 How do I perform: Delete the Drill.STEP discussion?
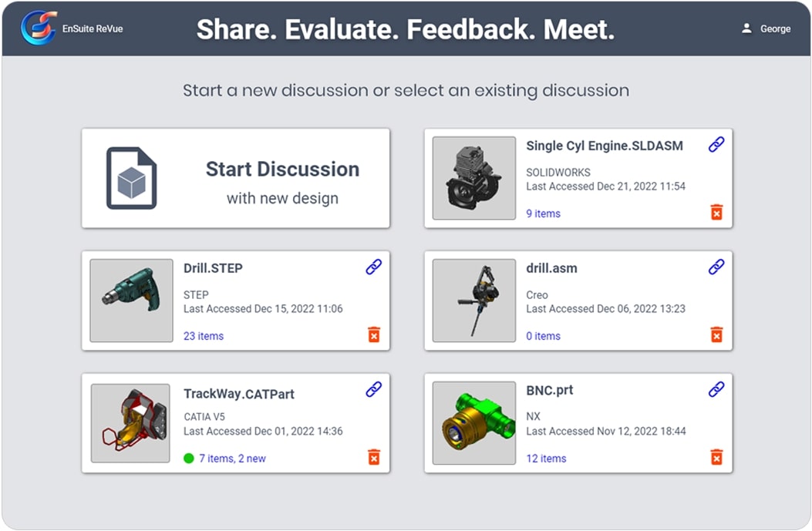(x=374, y=334)
